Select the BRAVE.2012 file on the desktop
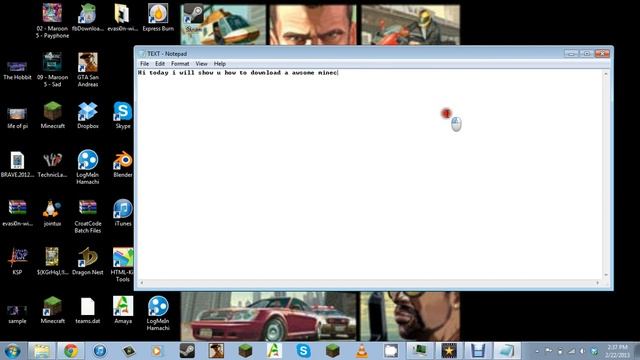Screen dimensions: 640x360 pyautogui.click(x=17, y=164)
